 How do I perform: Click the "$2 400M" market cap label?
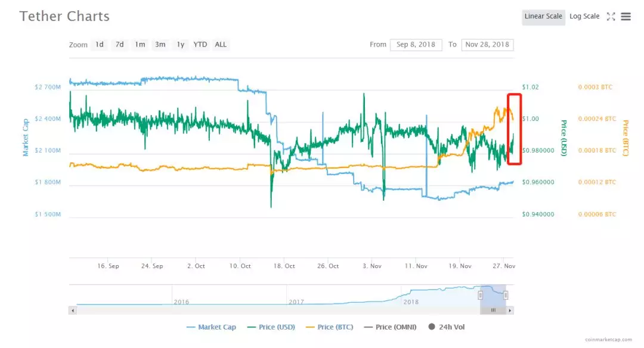(48, 119)
